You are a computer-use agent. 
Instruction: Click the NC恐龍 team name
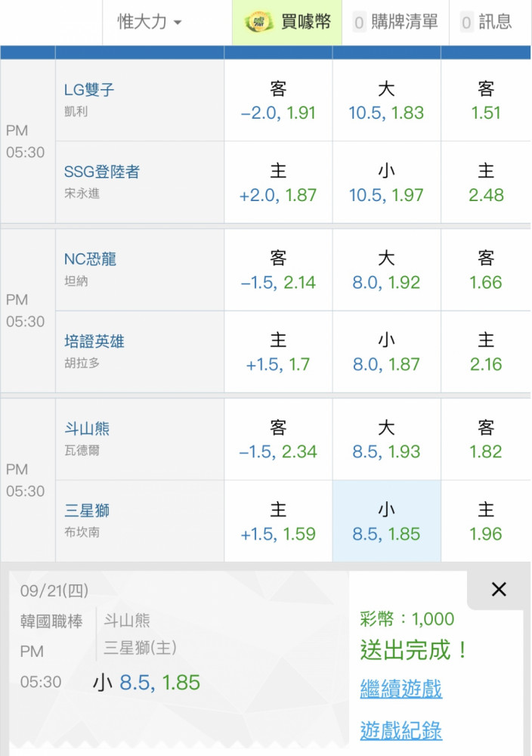pyautogui.click(x=90, y=259)
